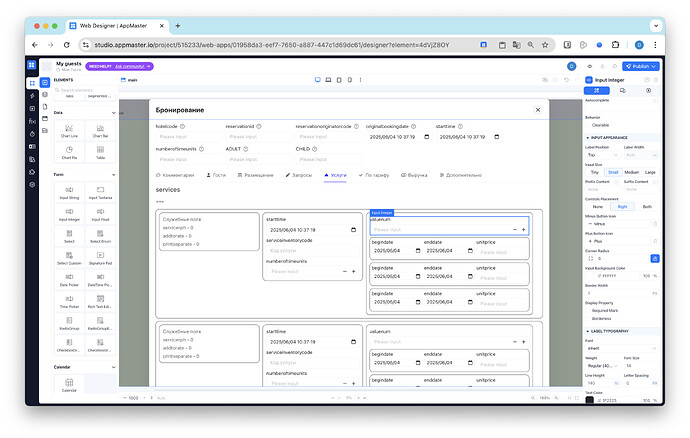Set Input Size to Large
Viewport: 690px width, 438px height.
650,172
